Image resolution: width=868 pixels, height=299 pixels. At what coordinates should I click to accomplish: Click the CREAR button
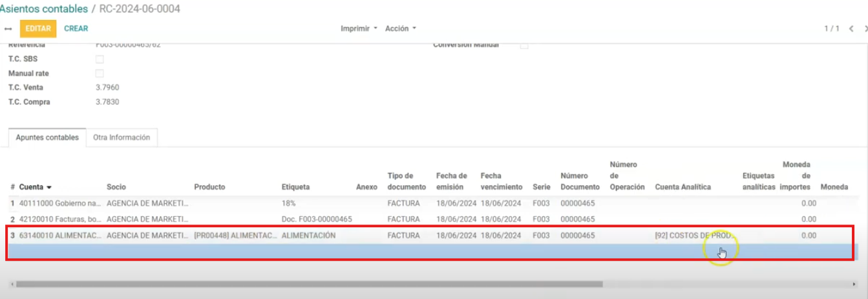pos(76,28)
